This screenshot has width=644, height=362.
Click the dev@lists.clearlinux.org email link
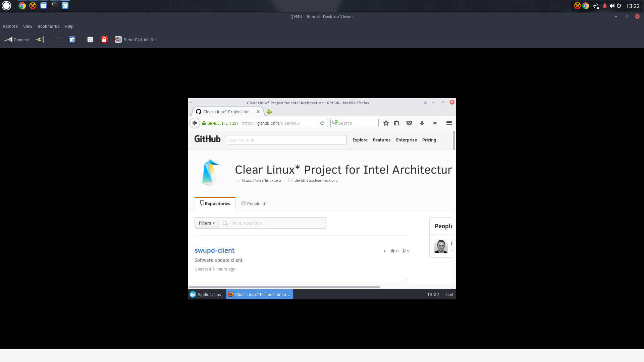pos(316,180)
